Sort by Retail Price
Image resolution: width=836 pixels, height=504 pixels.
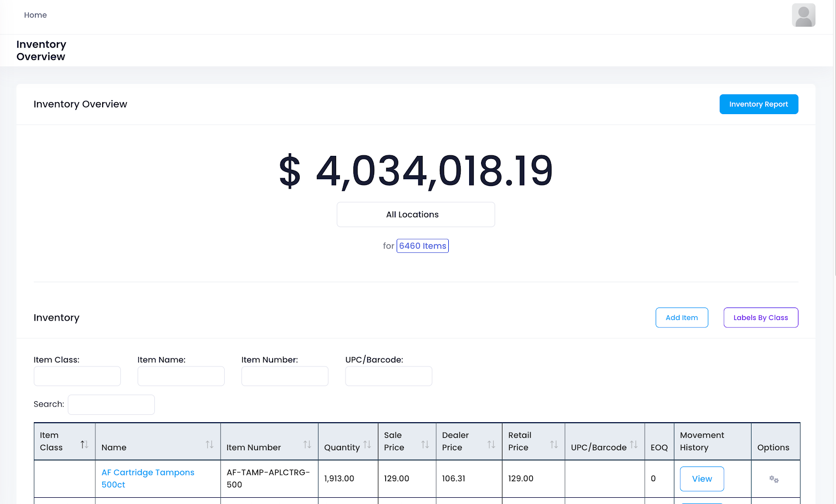tap(554, 445)
